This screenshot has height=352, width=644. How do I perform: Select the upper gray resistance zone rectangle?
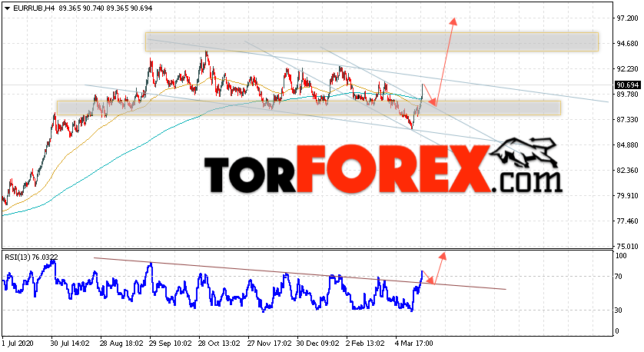click(x=371, y=42)
